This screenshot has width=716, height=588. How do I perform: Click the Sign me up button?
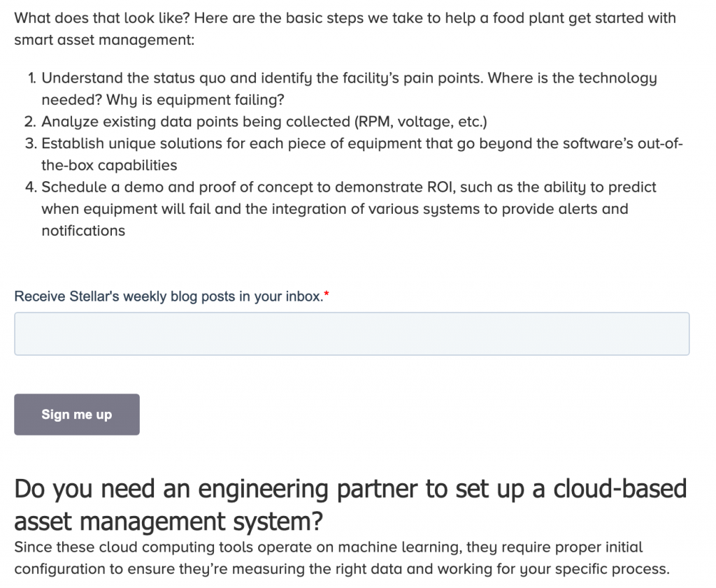77,415
